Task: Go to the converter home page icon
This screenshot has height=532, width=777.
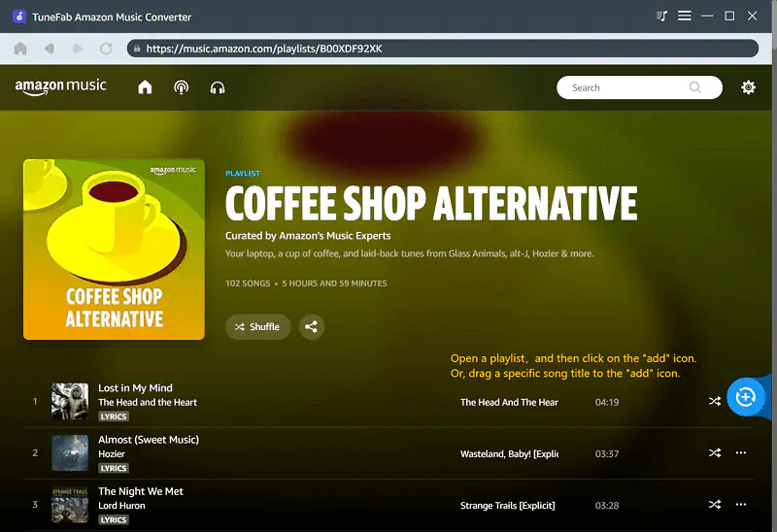Action: (x=20, y=49)
